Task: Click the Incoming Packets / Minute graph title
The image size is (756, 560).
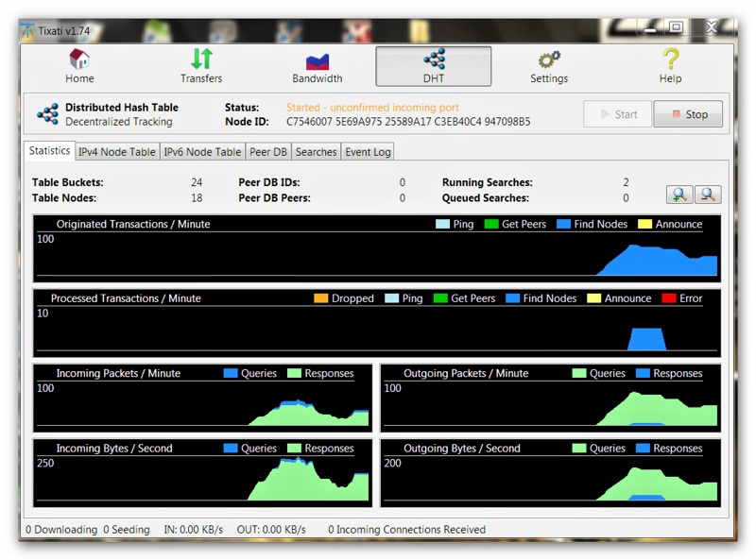Action: (118, 373)
